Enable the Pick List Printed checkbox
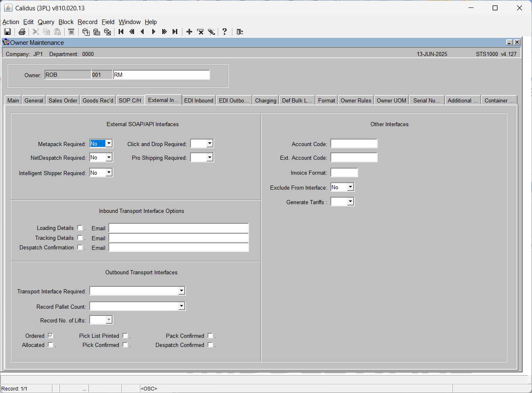Image resolution: width=532 pixels, height=393 pixels. pos(125,336)
